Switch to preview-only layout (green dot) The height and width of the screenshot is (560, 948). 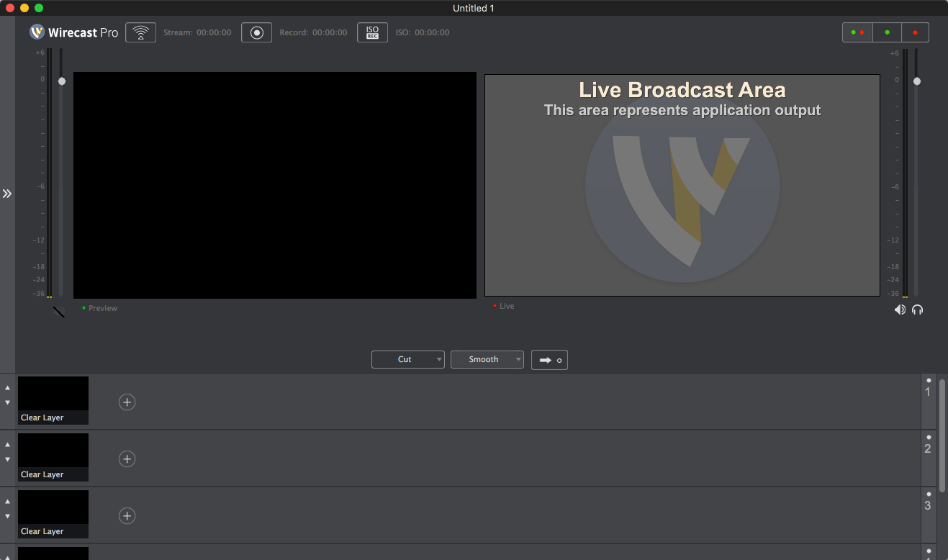click(887, 32)
